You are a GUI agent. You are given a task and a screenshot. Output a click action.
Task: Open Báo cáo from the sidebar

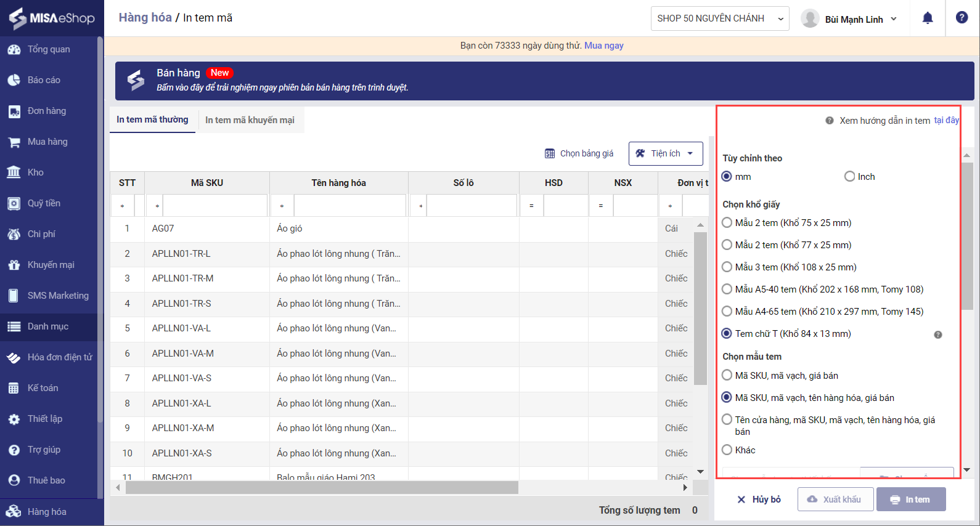coord(44,80)
